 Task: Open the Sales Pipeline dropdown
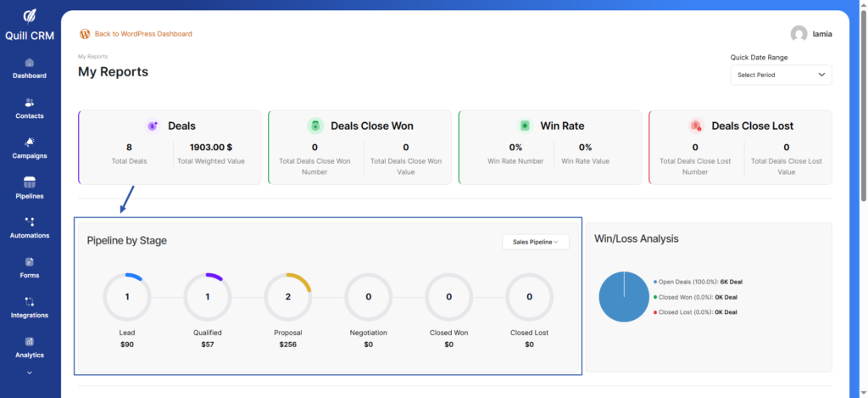536,242
